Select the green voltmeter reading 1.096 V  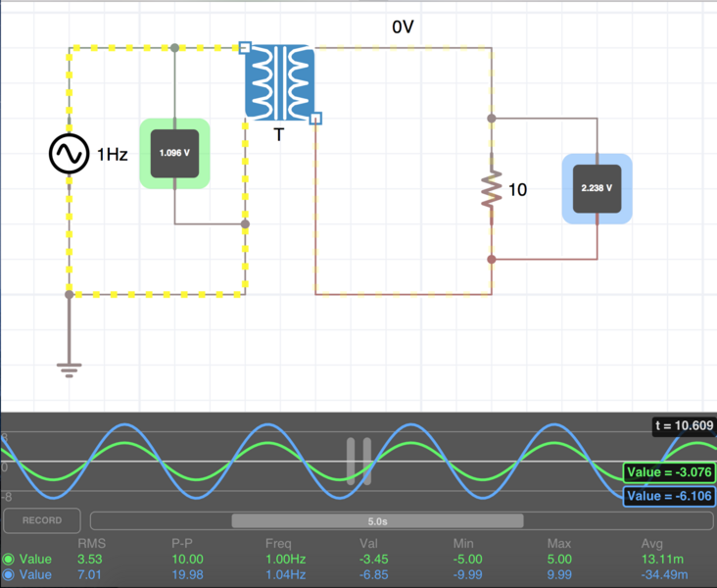174,154
